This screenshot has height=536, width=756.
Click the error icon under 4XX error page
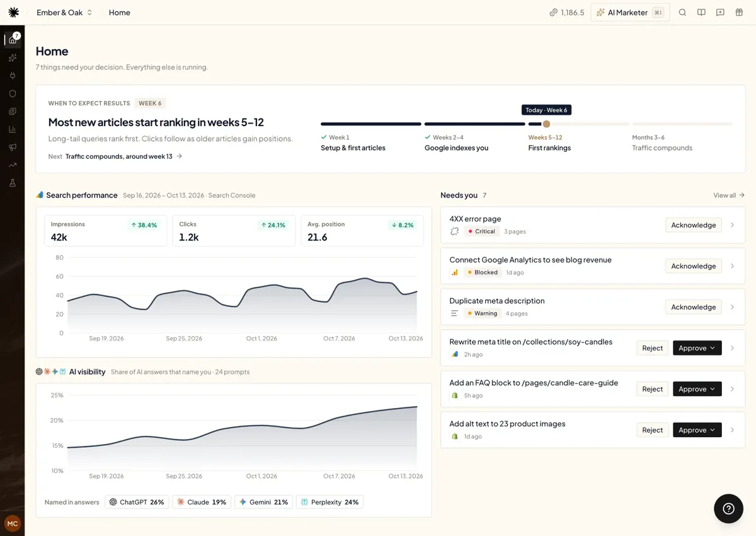click(454, 231)
